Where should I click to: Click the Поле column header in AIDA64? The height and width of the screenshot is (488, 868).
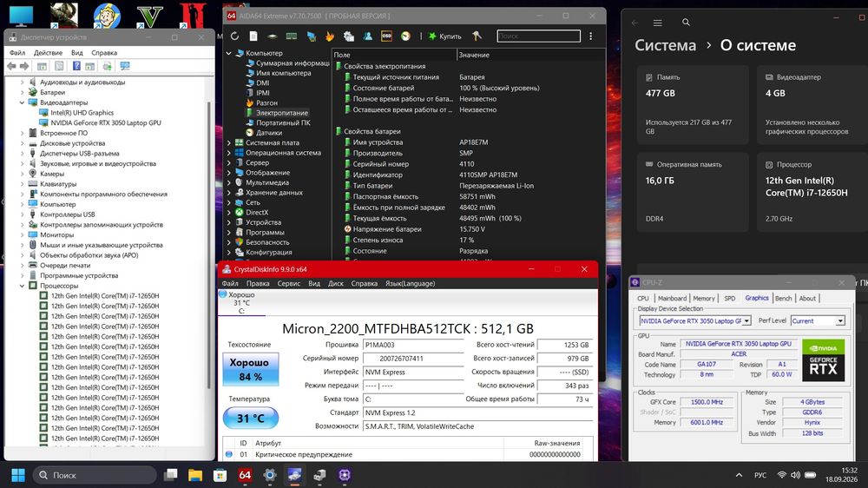(394, 55)
